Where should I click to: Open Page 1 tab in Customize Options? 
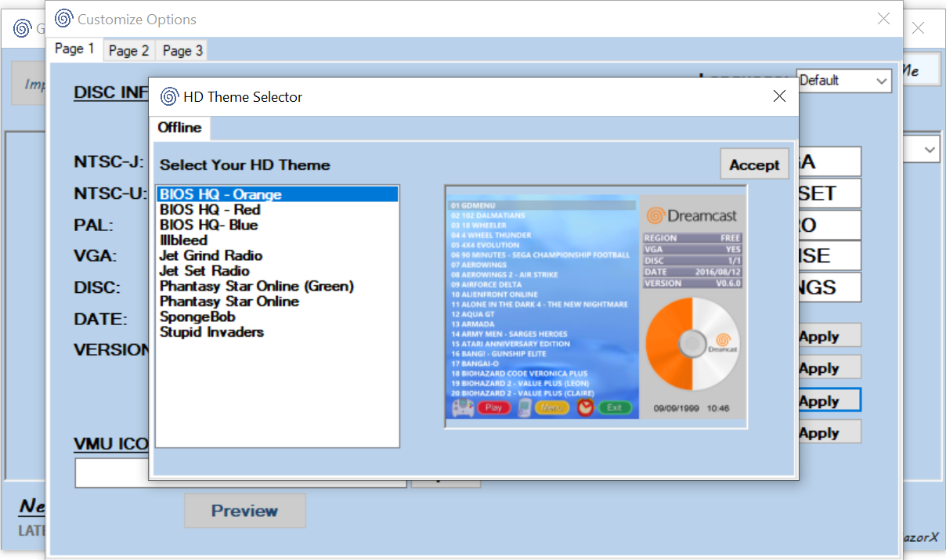tap(74, 49)
